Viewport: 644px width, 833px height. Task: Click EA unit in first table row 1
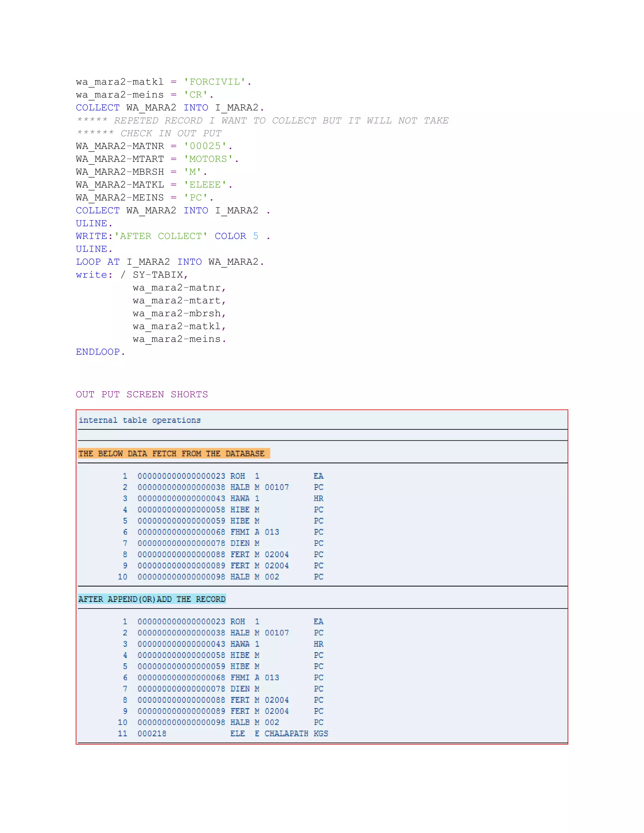318,476
